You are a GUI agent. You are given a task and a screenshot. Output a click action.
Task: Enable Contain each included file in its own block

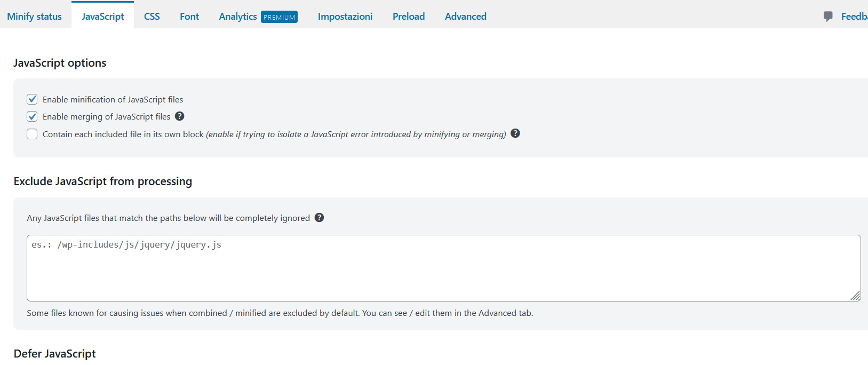32,134
